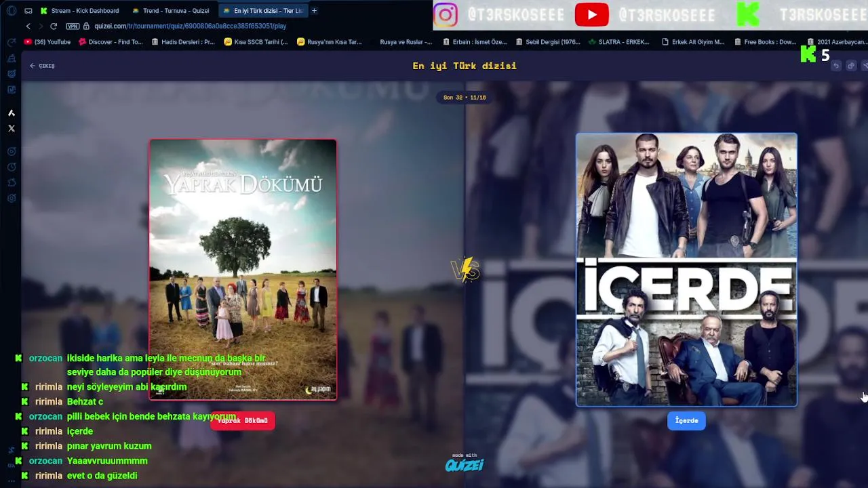
Task: Select the En iyi Türk dizisi tab
Action: [x=263, y=11]
